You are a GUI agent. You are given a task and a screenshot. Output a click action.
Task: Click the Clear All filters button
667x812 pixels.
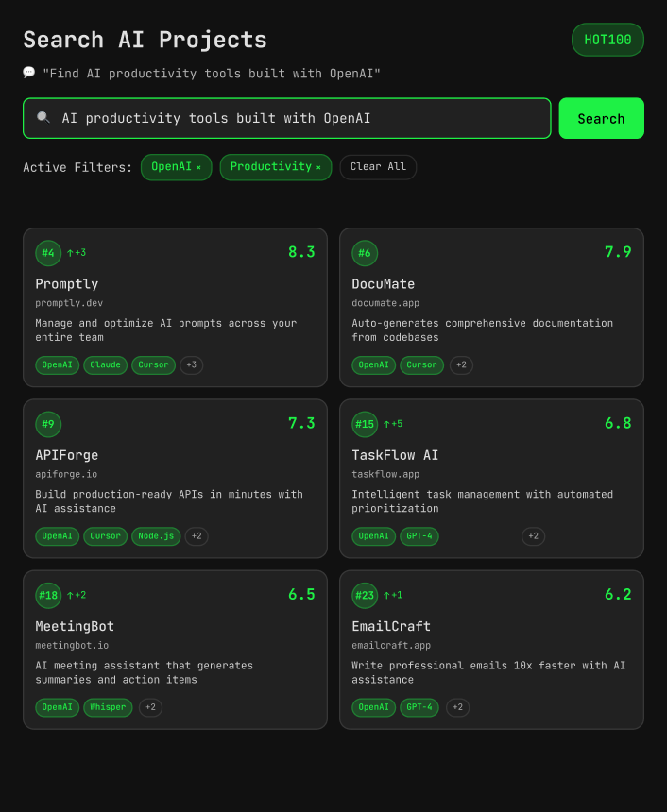378,167
